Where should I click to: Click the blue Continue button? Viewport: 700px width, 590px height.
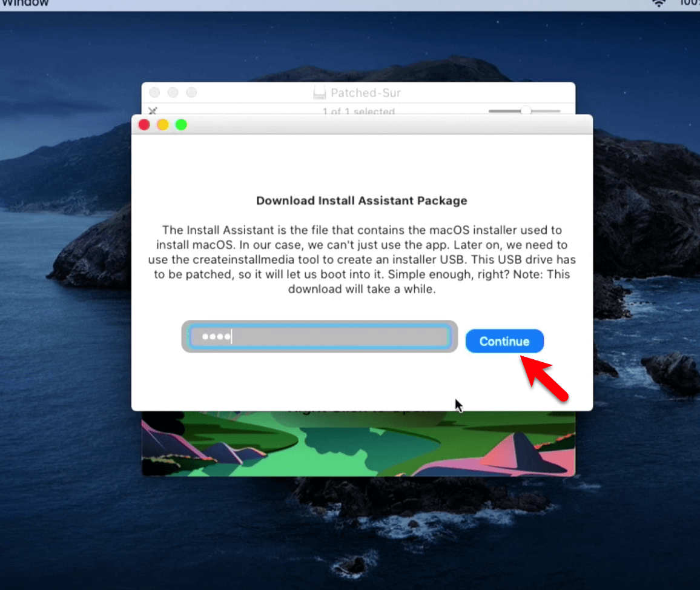[504, 341]
